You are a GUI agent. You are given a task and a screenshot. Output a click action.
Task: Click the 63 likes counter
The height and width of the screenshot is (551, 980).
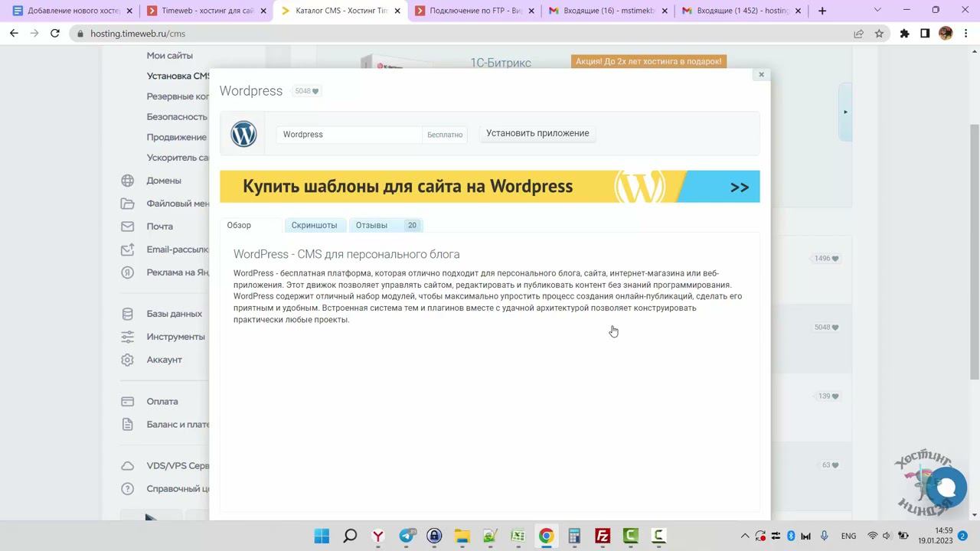point(830,465)
